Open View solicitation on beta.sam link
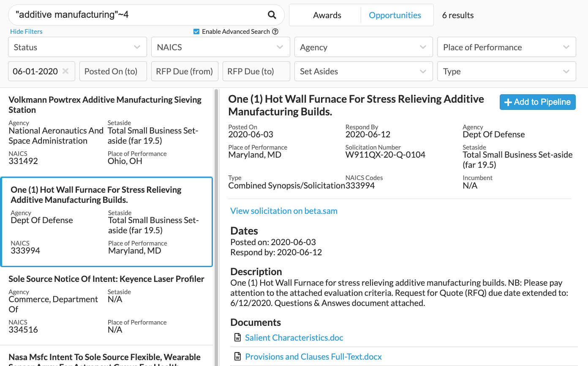The width and height of the screenshot is (588, 366). tap(284, 210)
